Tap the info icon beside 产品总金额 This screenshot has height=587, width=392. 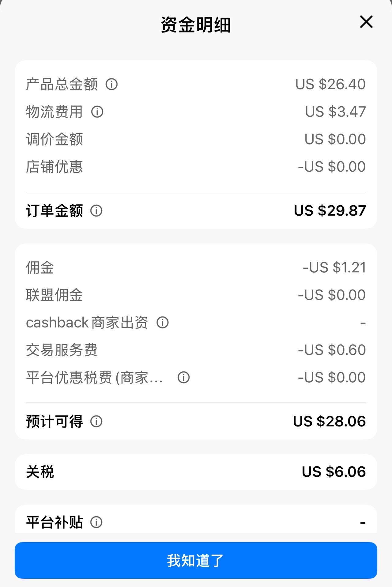tap(111, 84)
